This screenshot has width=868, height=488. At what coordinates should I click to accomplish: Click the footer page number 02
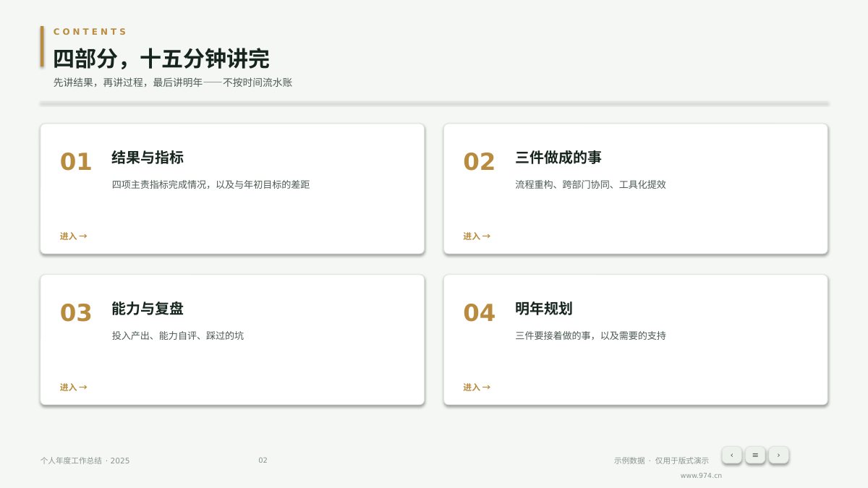pos(263,461)
